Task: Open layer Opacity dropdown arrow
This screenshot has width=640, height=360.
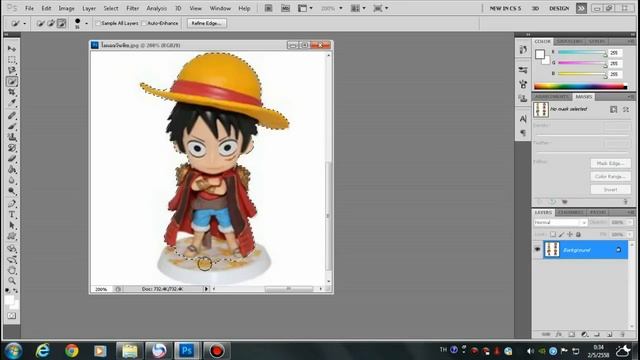Action: 631,222
